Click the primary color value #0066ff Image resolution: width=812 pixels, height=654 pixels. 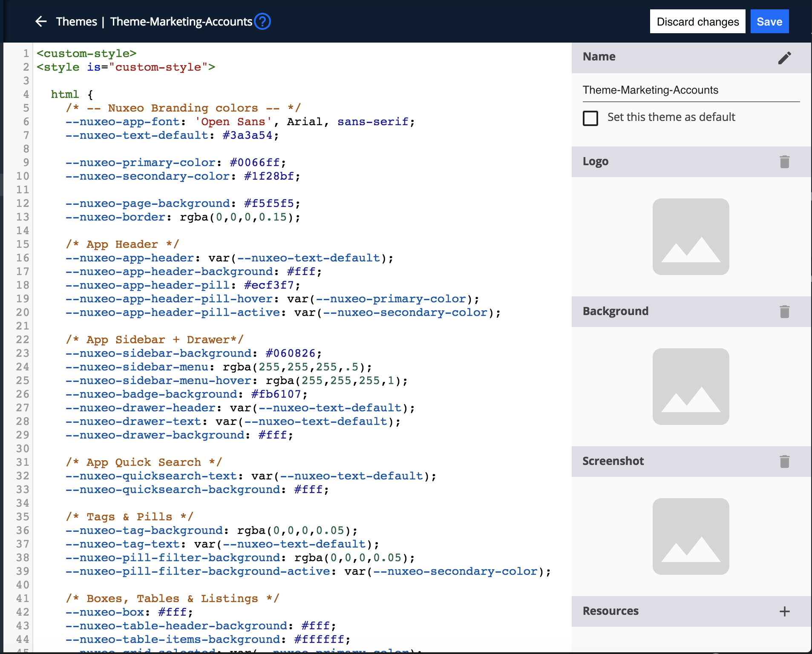(x=254, y=163)
